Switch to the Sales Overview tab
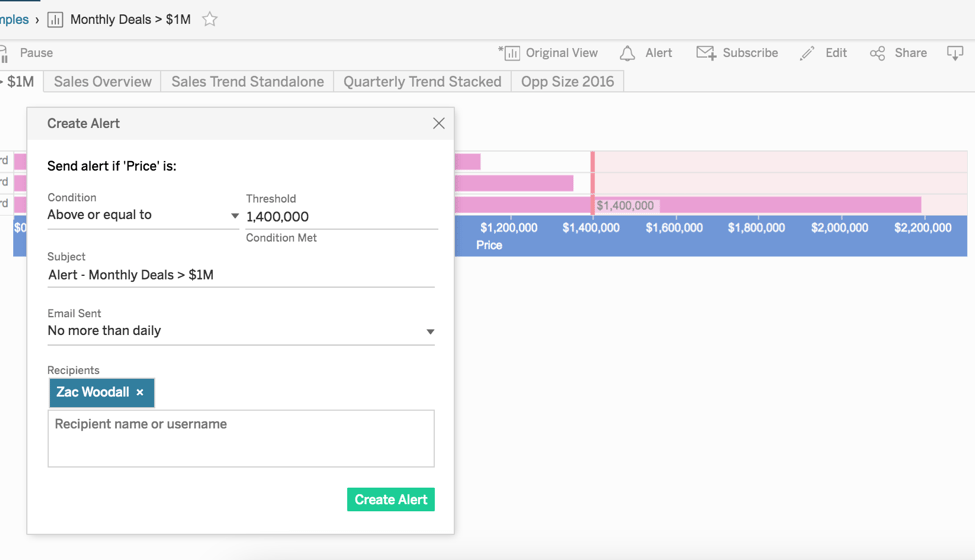This screenshot has width=975, height=560. [103, 81]
